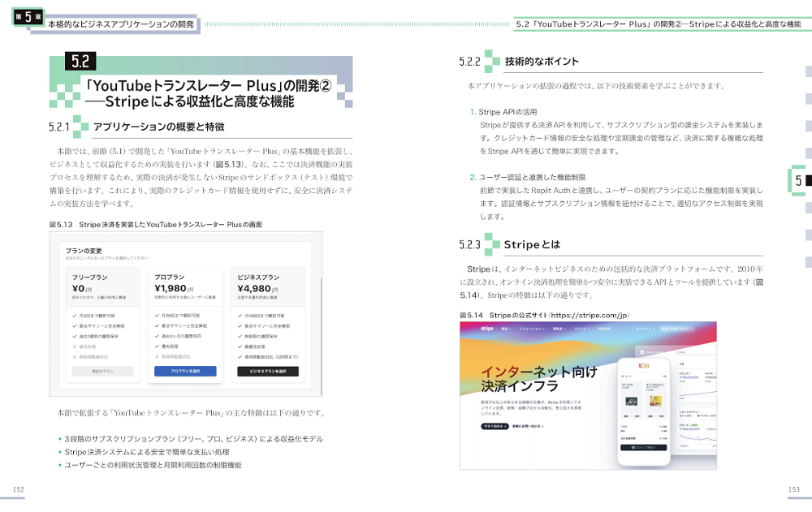Click the bullet about Stripe決済システム
Image resolution: width=812 pixels, height=512 pixels.
click(144, 452)
